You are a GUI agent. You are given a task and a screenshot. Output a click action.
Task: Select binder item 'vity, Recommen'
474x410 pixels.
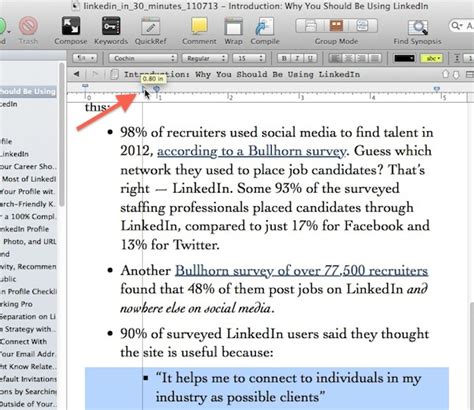pyautogui.click(x=28, y=267)
